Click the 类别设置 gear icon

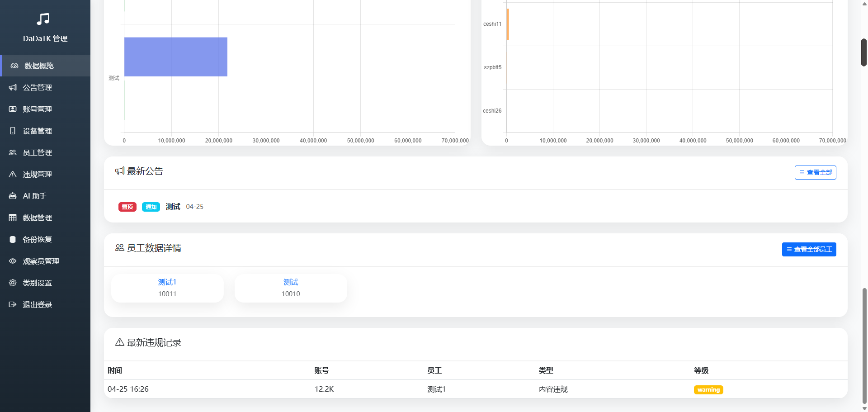tap(13, 283)
